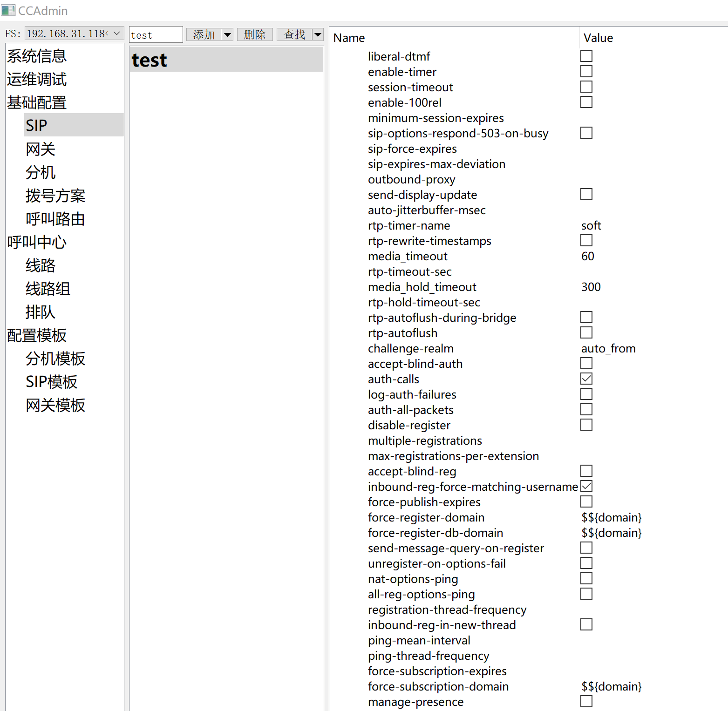The height and width of the screenshot is (711, 728).
Task: Open 呼叫路由 in the sidebar
Action: [55, 219]
